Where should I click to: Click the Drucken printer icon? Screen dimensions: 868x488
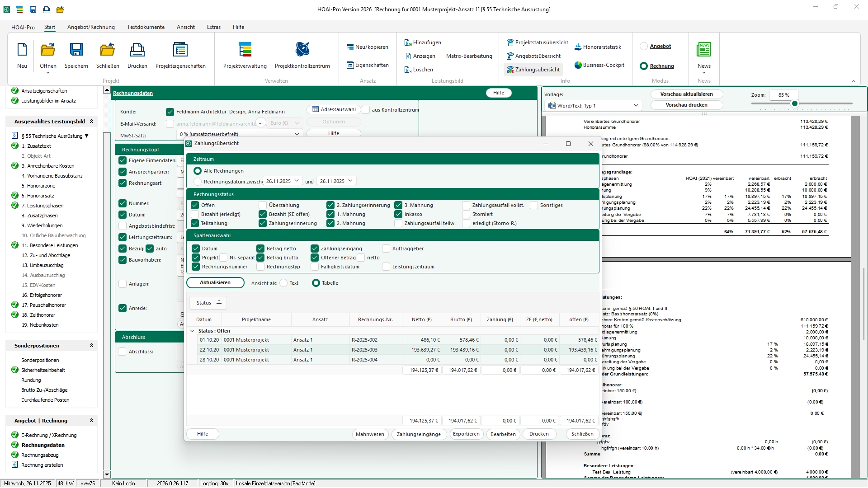click(x=137, y=50)
